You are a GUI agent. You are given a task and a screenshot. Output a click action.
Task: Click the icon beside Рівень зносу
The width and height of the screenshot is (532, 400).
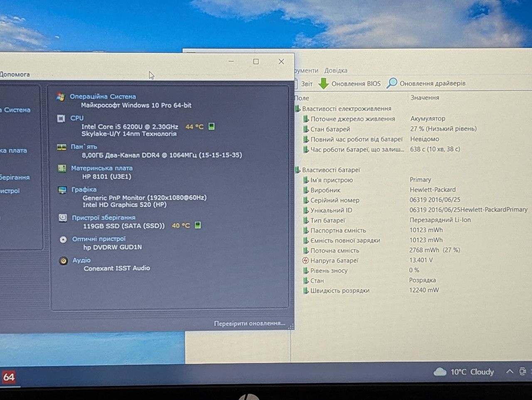[x=305, y=270]
